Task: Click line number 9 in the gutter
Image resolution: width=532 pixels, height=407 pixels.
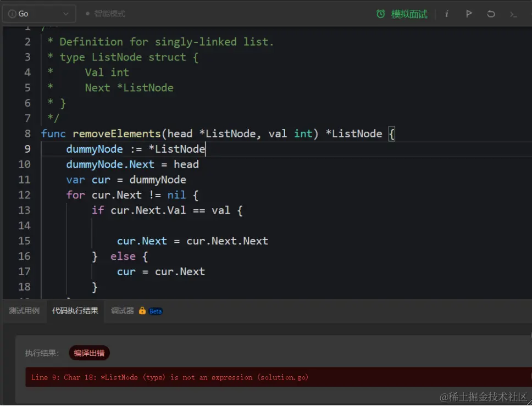Action: pyautogui.click(x=27, y=149)
